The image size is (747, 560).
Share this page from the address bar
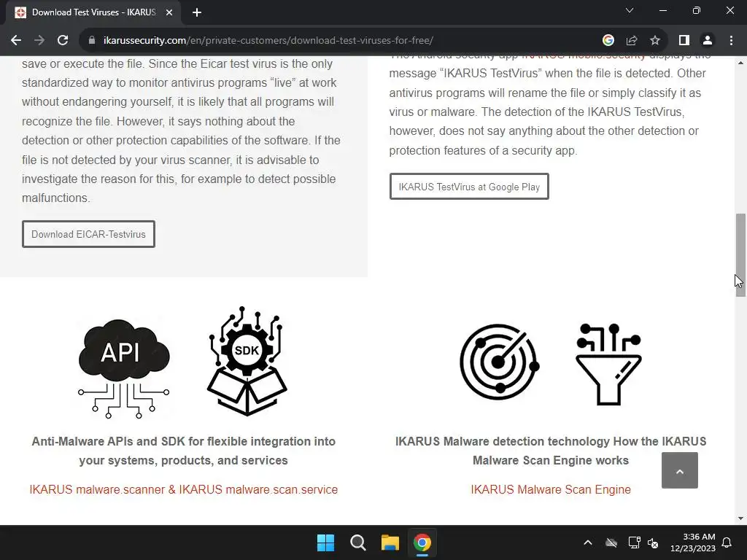(632, 41)
